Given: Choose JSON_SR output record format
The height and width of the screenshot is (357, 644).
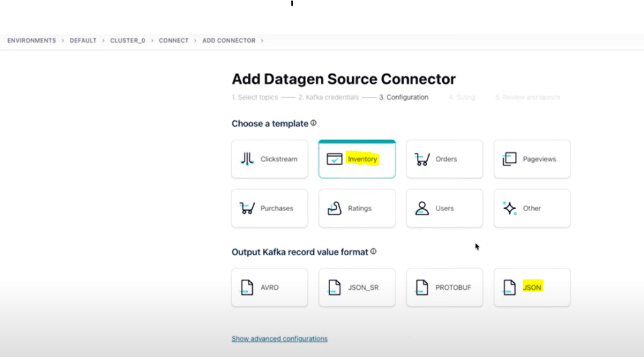Looking at the screenshot, I should point(357,287).
